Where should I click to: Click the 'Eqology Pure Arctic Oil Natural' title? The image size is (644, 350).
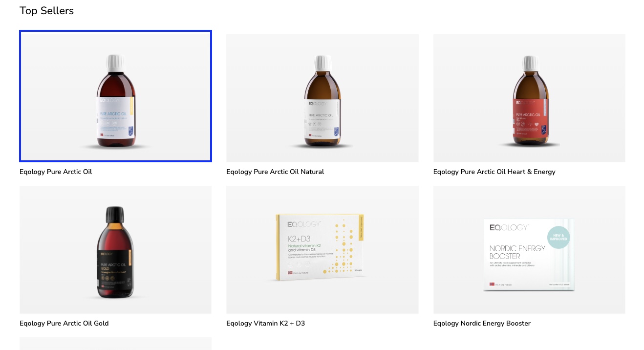(275, 172)
